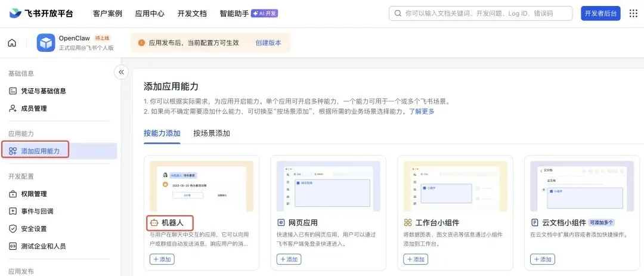
Task: Switch to the 按场景添加 tab
Action: (x=212, y=133)
